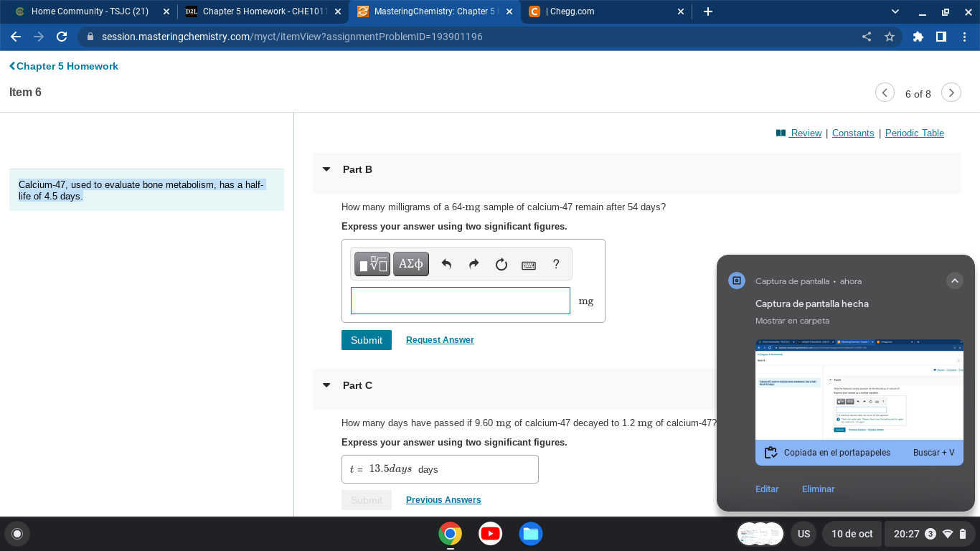Open Previous Answers link in Part C
The height and width of the screenshot is (551, 980).
tap(443, 500)
